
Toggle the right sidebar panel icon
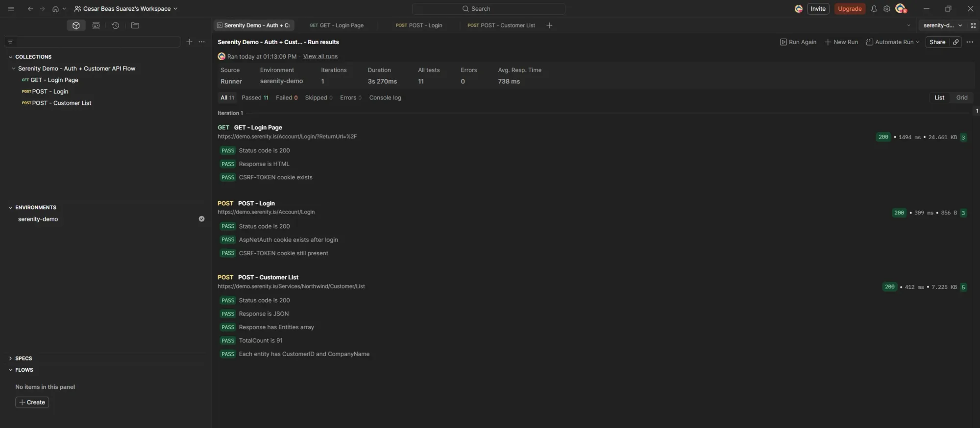point(973,25)
